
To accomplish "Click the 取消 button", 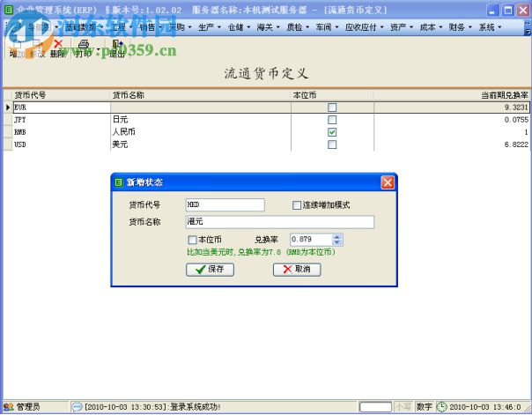I will 297,270.
